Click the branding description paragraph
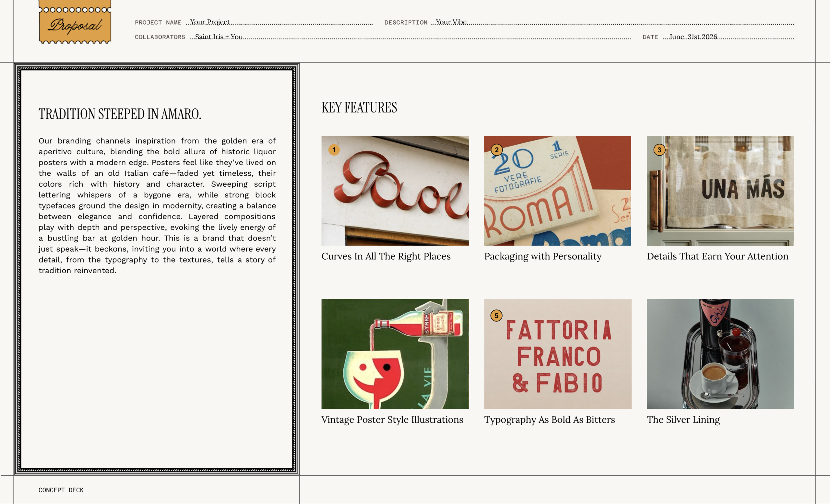 (x=157, y=205)
